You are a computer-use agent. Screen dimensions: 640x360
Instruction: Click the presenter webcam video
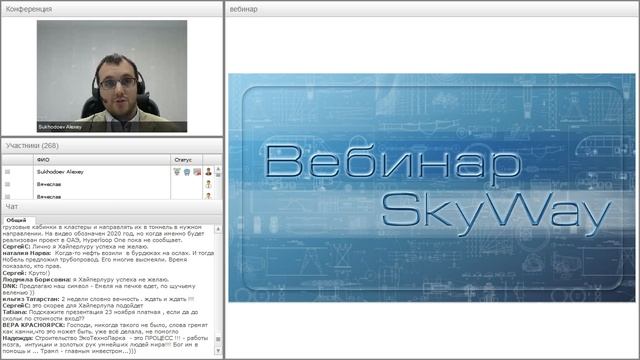[x=112, y=76]
